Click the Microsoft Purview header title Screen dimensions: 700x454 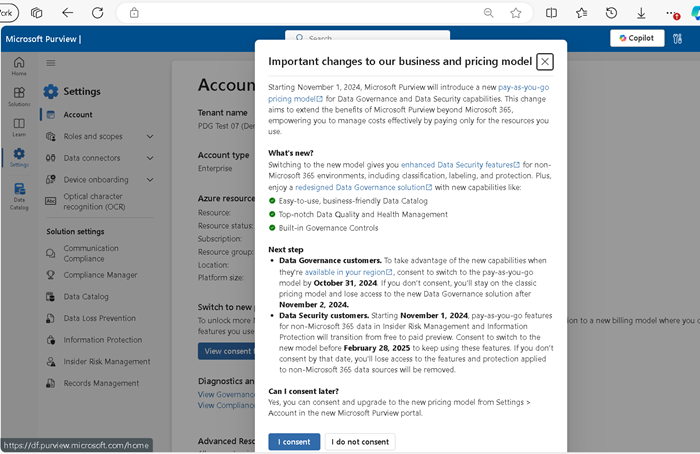(x=41, y=39)
